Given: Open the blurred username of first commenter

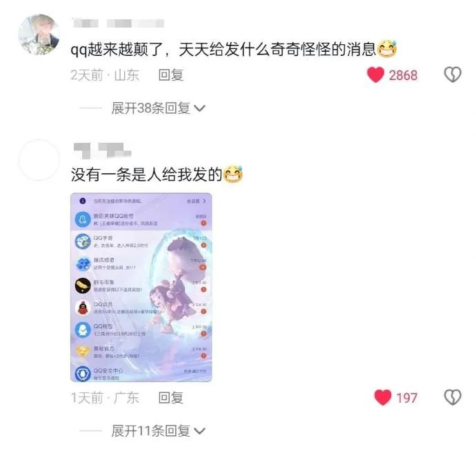Looking at the screenshot, I should tap(119, 23).
